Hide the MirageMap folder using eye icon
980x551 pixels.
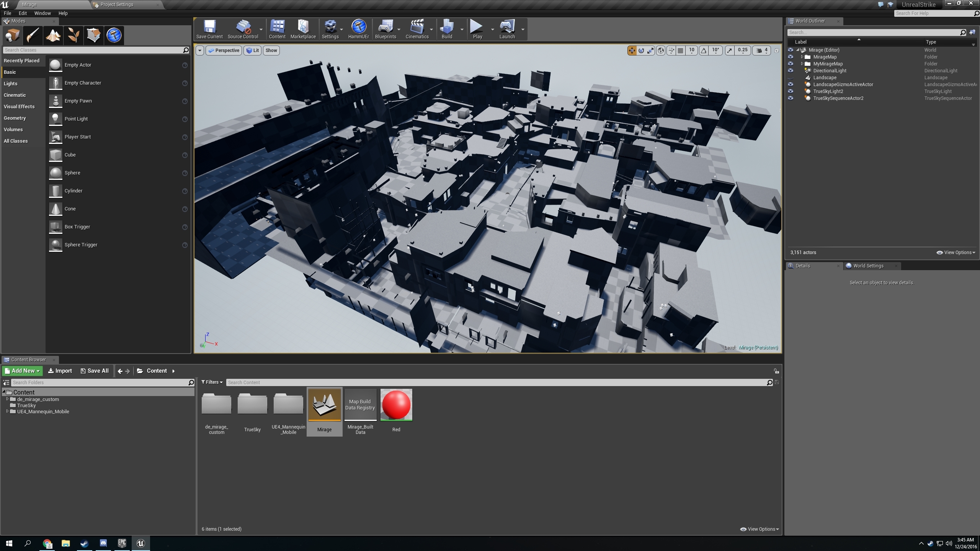pyautogui.click(x=791, y=57)
